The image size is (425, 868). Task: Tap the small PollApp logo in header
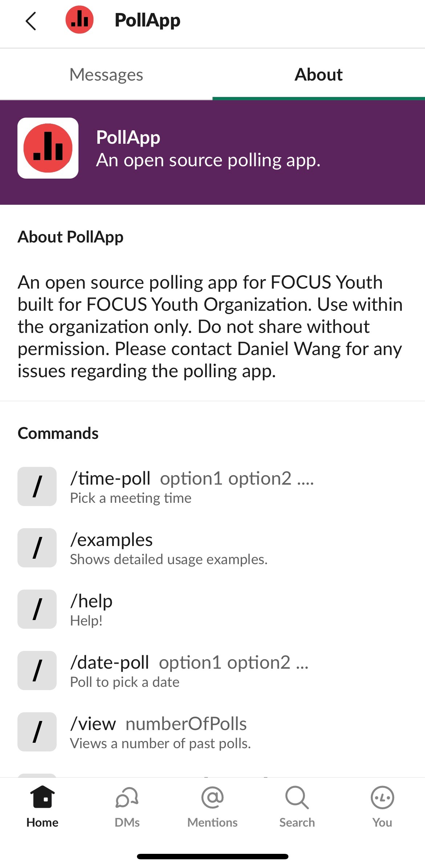pos(79,20)
